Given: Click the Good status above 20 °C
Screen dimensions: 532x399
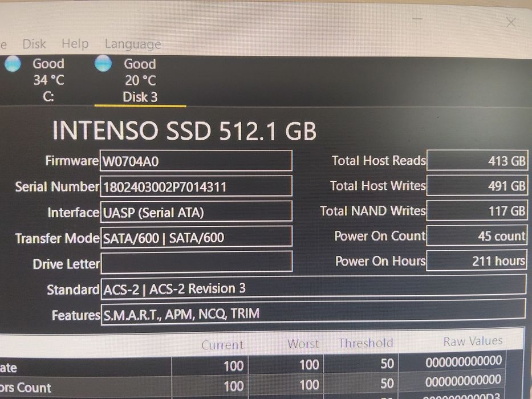Looking at the screenshot, I should pos(140,64).
